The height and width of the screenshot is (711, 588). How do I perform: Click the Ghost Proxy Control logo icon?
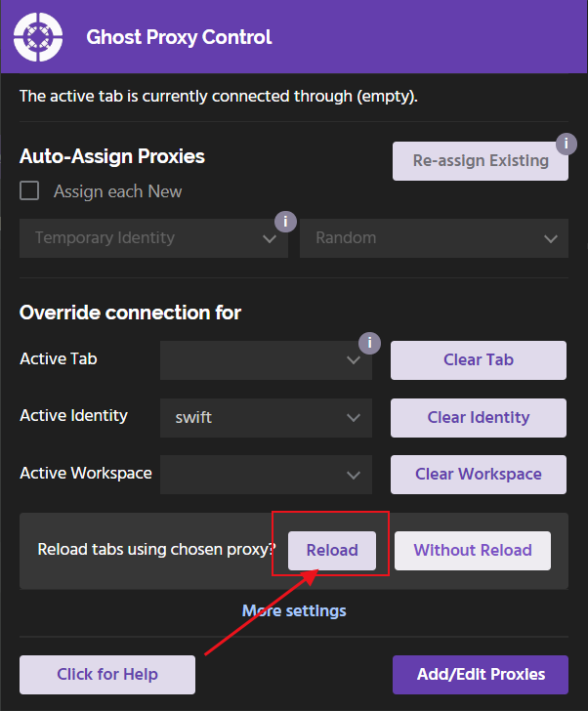pos(38,37)
